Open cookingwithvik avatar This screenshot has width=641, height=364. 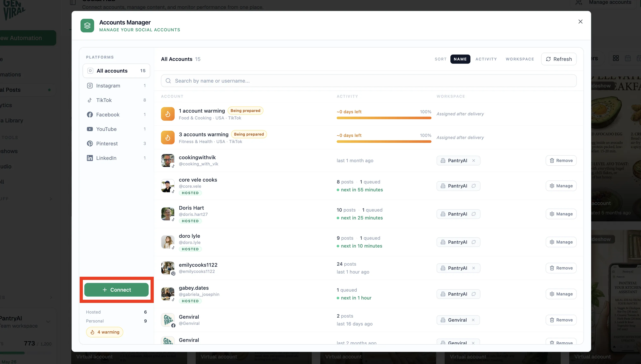tap(168, 161)
